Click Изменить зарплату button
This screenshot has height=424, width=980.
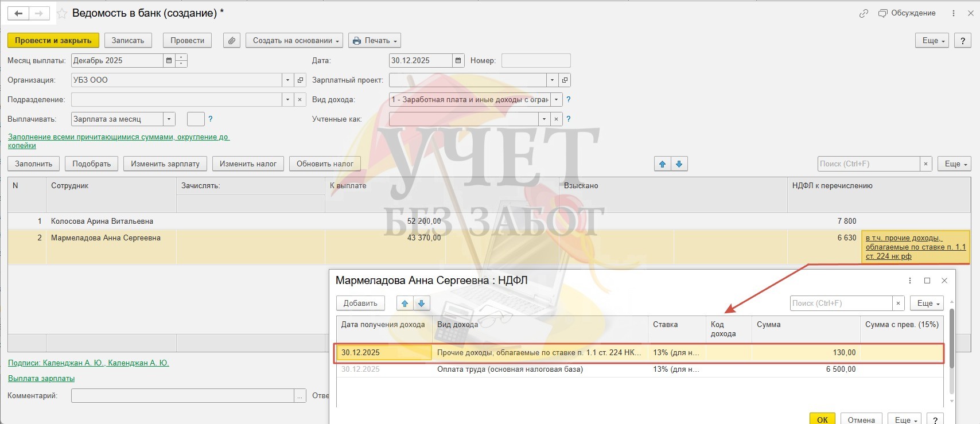coord(165,164)
